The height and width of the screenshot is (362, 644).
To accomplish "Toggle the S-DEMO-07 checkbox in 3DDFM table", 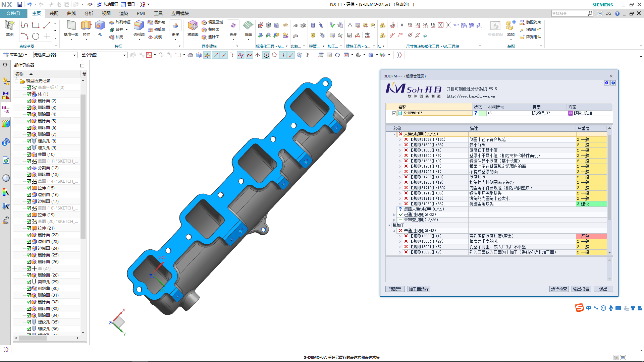I will pos(394,113).
